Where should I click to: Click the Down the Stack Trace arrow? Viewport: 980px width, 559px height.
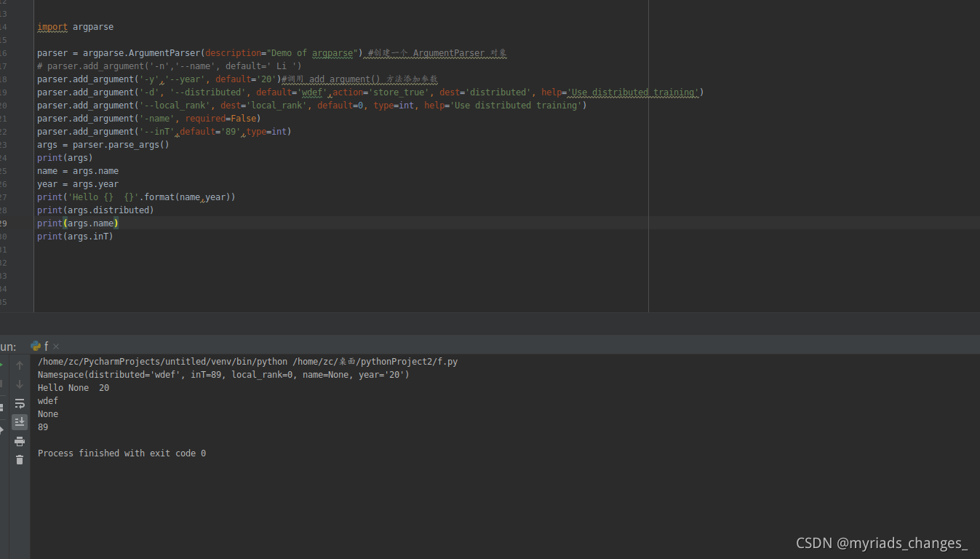tap(20, 384)
